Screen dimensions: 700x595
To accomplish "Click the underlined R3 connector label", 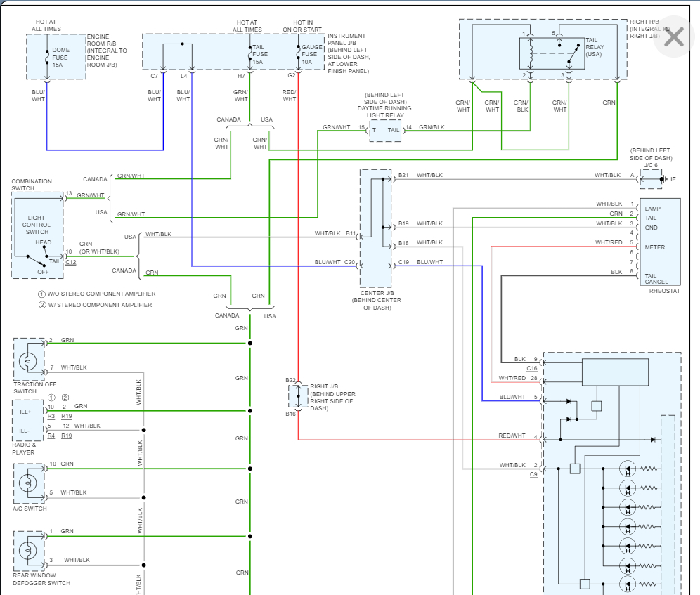I will (x=51, y=416).
